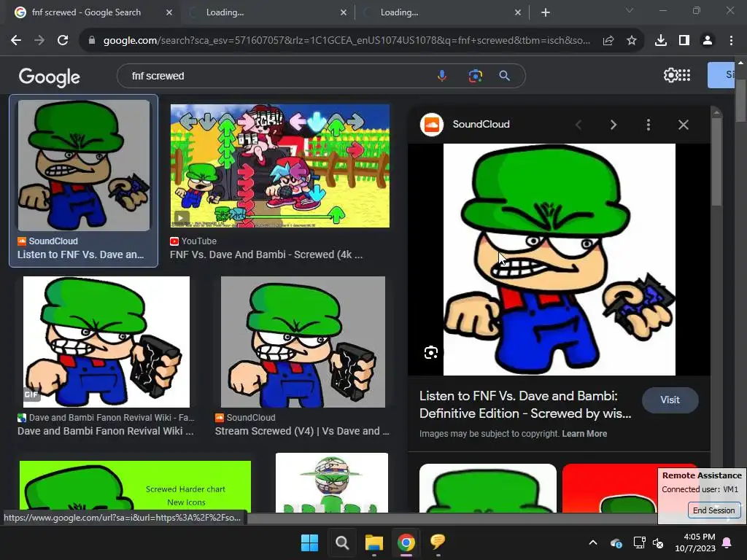Viewport: 747px width, 560px height.
Task: Reload the Google search page
Action: pyautogui.click(x=63, y=41)
